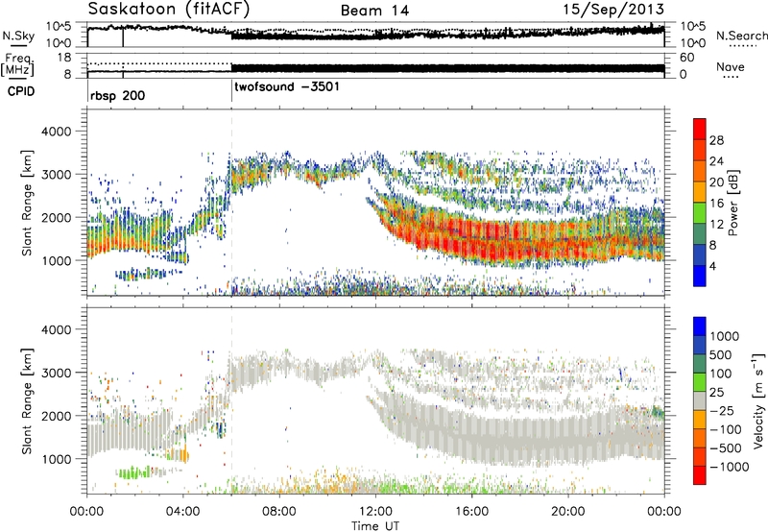Click the date '15/Sep/2013'

[x=613, y=10]
